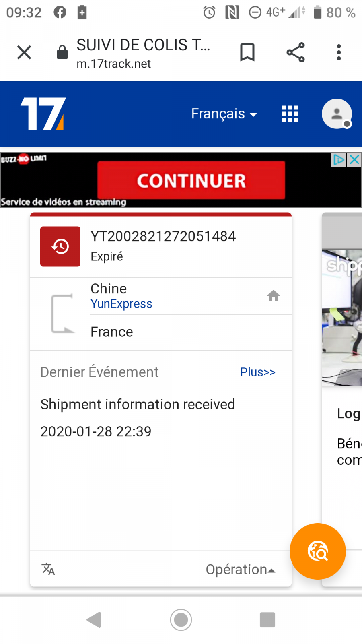Tap the 17TRACK logo
This screenshot has height=644, width=362.
click(43, 114)
